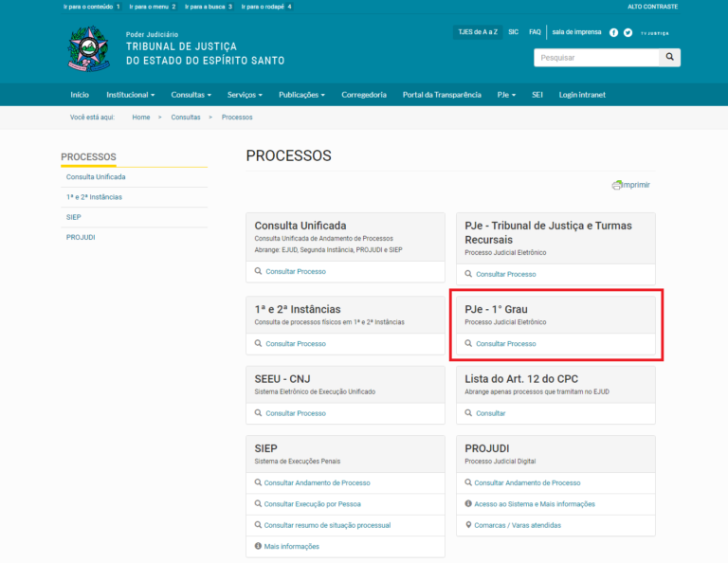Image resolution: width=728 pixels, height=563 pixels.
Task: Open 1ª e 2ª Instâncias in left sidebar
Action: (94, 197)
